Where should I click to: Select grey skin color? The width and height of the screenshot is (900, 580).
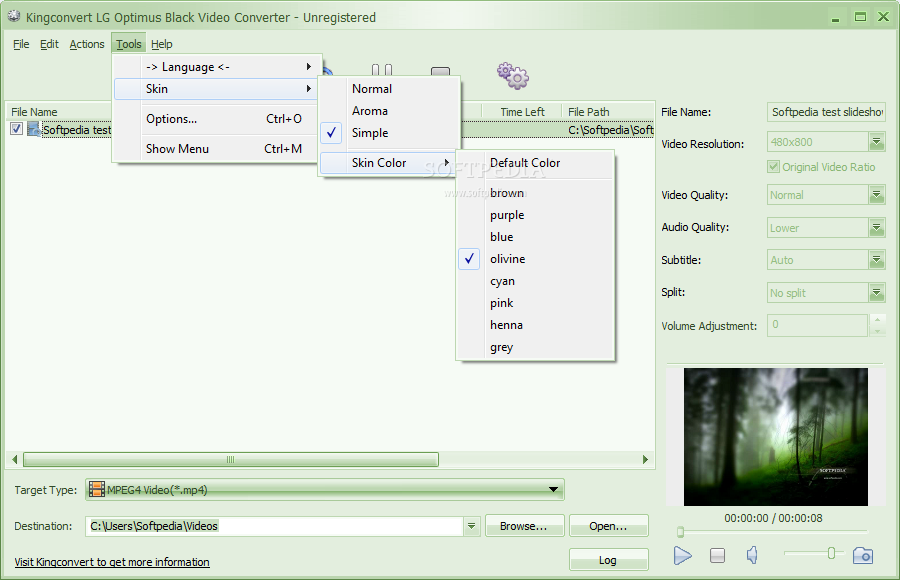pyautogui.click(x=535, y=347)
